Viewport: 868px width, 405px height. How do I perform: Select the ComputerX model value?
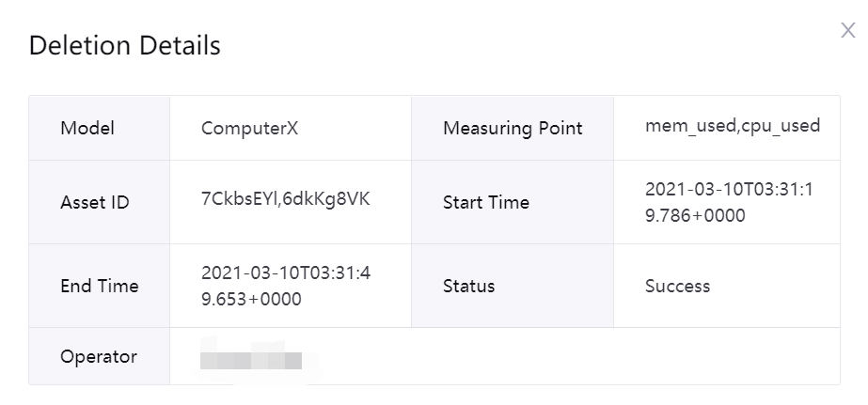point(249,128)
